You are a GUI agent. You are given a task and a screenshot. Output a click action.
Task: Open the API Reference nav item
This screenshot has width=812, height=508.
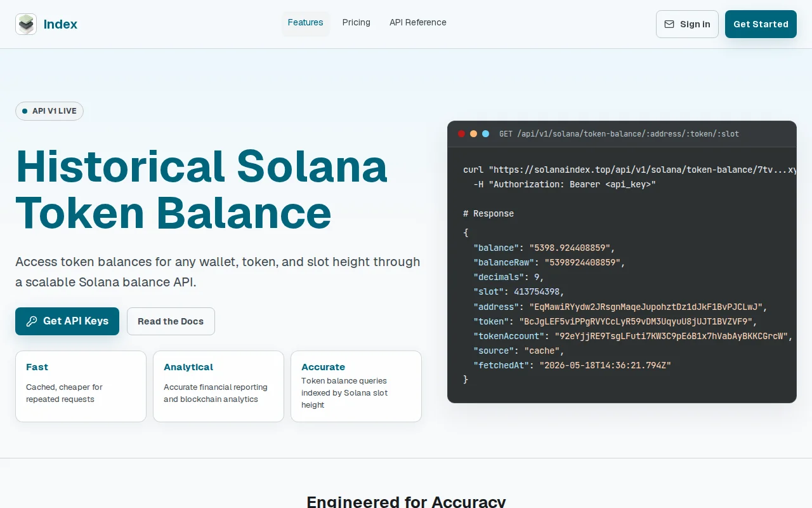pos(418,23)
